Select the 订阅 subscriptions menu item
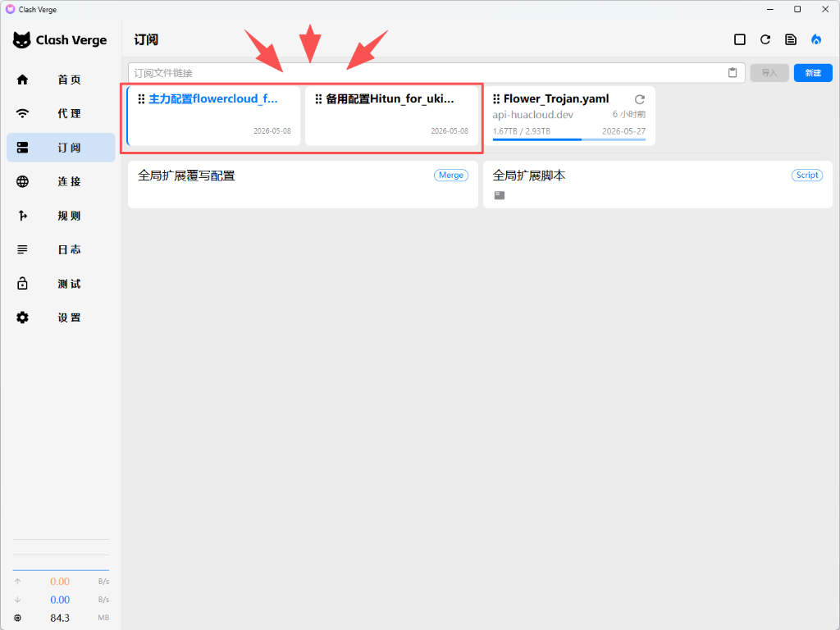The image size is (840, 630). click(61, 148)
